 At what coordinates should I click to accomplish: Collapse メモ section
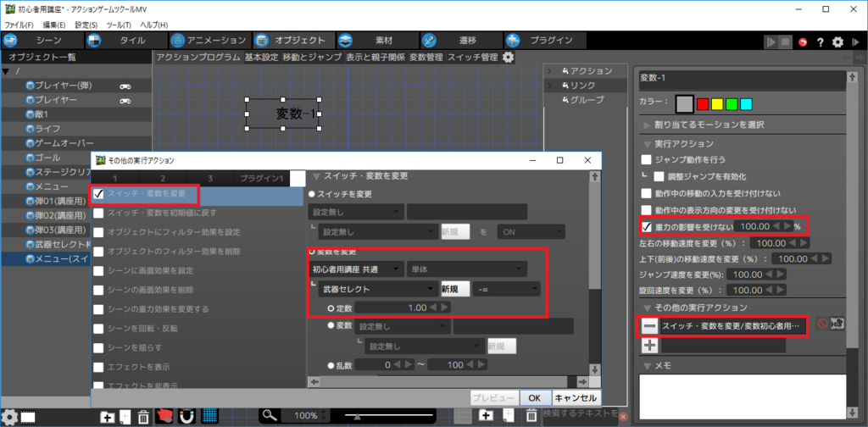(x=647, y=366)
